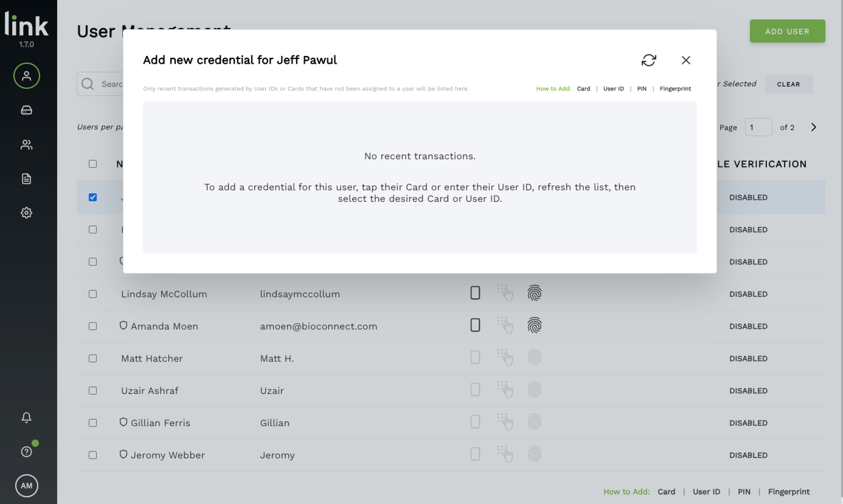The height and width of the screenshot is (504, 843).
Task: Close the Add new credential dialog
Action: pyautogui.click(x=686, y=60)
